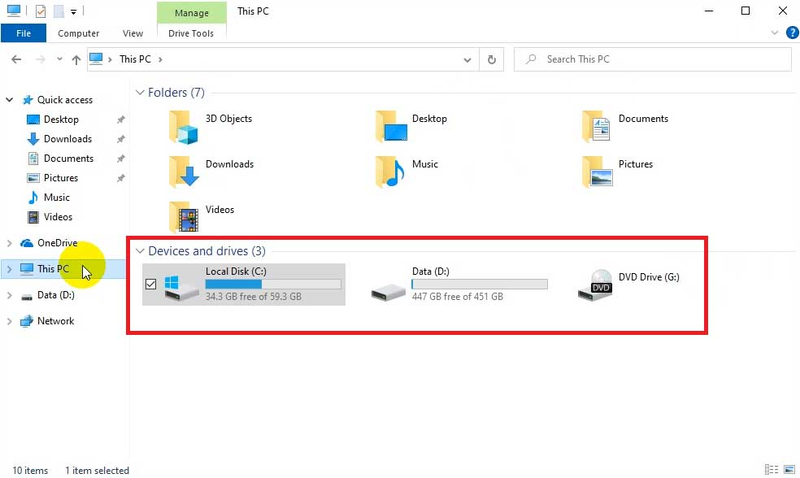800x478 pixels.
Task: Click the Data (D:) usage bar
Action: (x=480, y=284)
